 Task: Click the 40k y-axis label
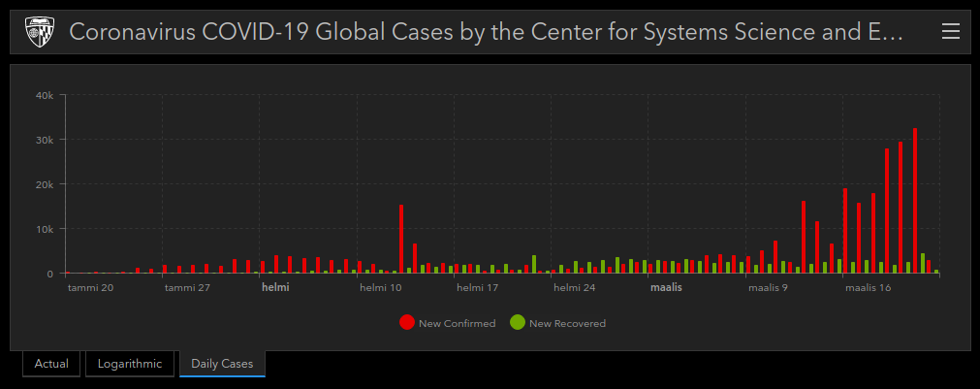(45, 95)
